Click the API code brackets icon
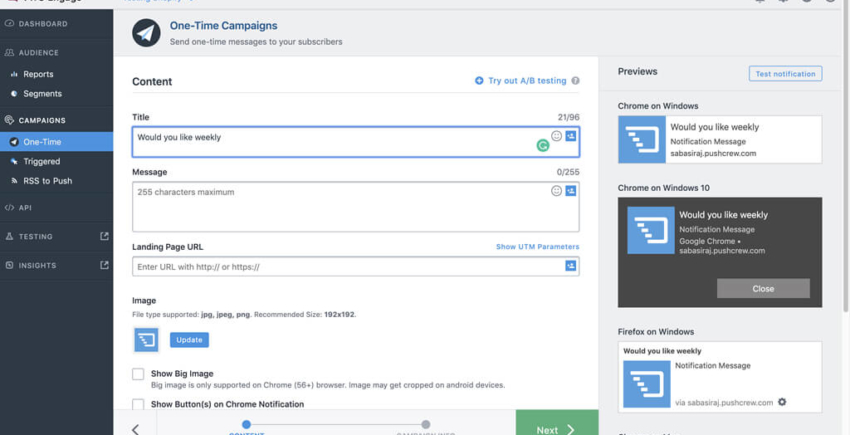Screen dimensions: 850x435 [x=9, y=208]
